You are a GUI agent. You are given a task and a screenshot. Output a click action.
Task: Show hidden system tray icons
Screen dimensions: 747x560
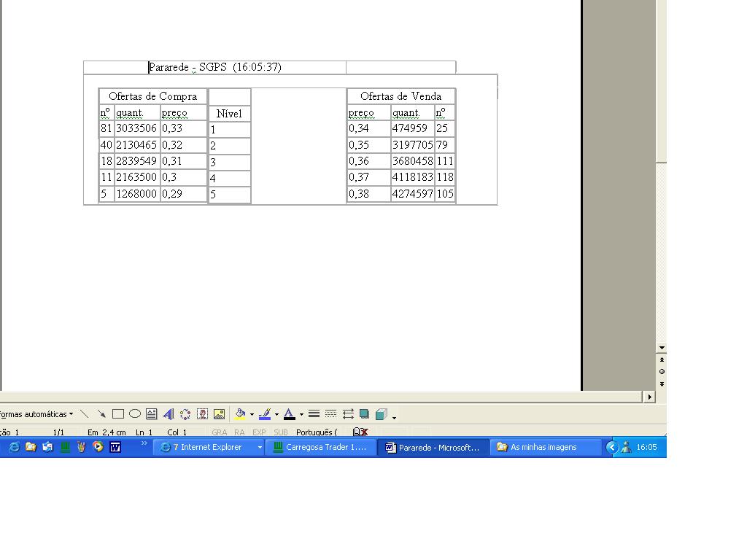click(612, 447)
